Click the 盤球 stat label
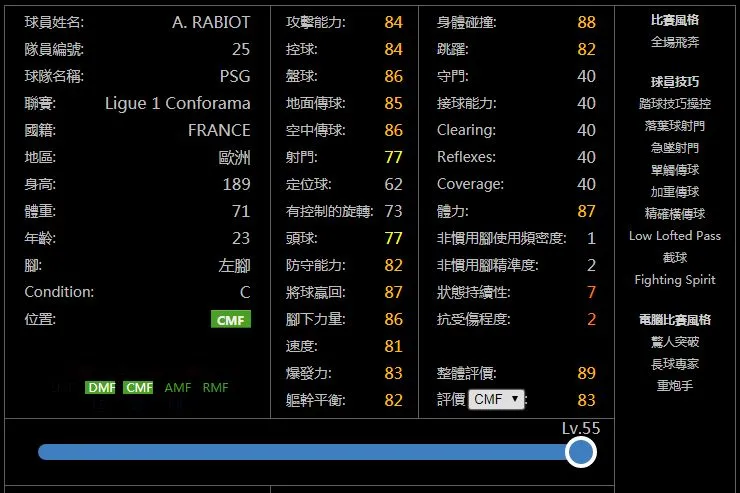This screenshot has height=493, width=740. click(301, 76)
